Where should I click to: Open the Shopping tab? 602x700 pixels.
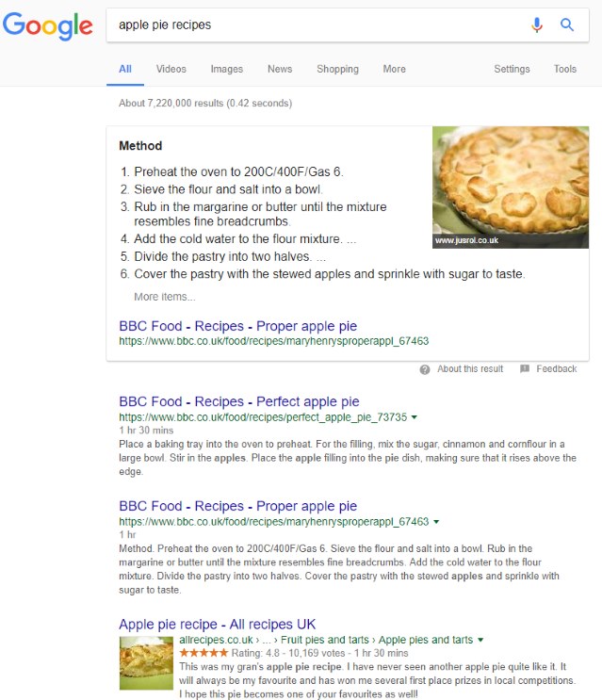(x=337, y=69)
